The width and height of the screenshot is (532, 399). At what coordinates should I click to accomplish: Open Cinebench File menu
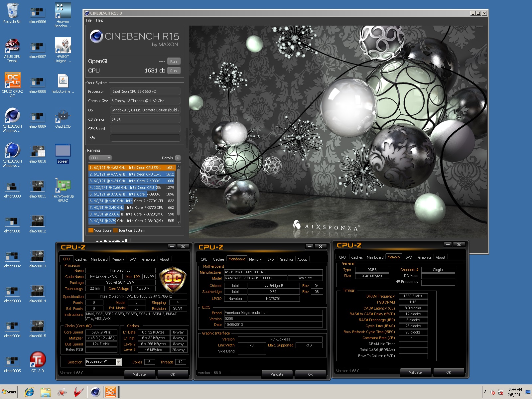click(x=89, y=20)
